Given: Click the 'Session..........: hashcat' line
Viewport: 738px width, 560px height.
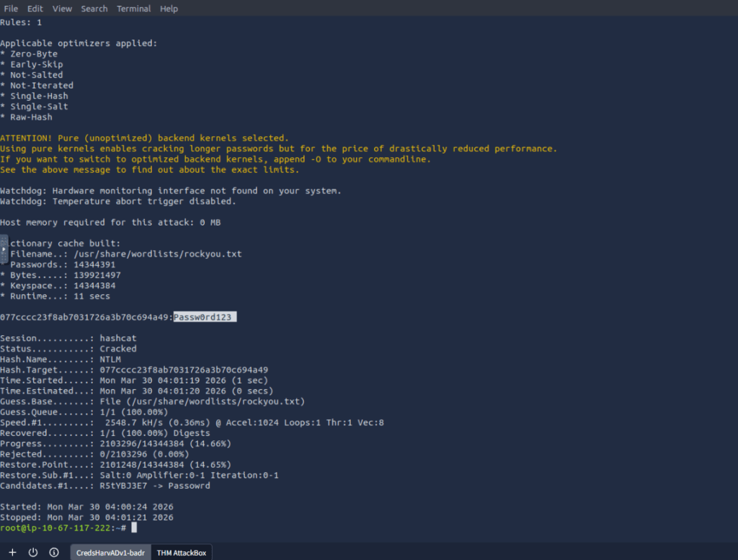Looking at the screenshot, I should (68, 338).
